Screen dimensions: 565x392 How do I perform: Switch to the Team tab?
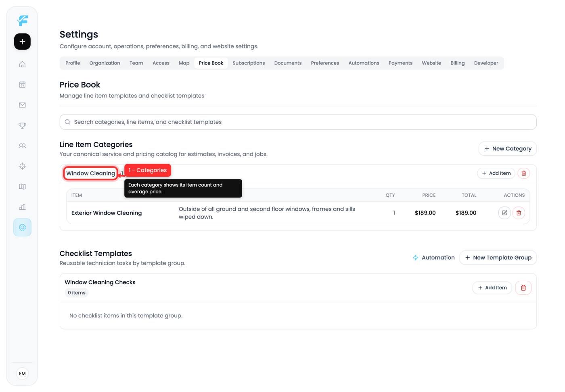136,63
